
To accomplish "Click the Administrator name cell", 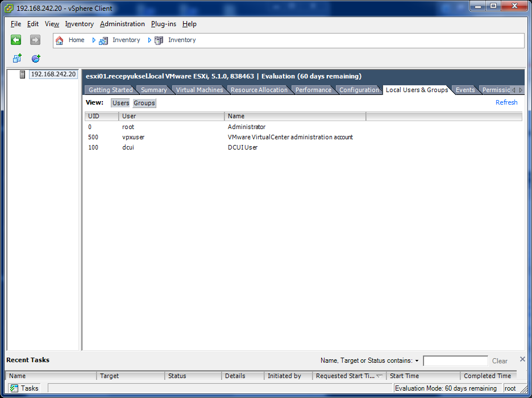I will tap(247, 127).
